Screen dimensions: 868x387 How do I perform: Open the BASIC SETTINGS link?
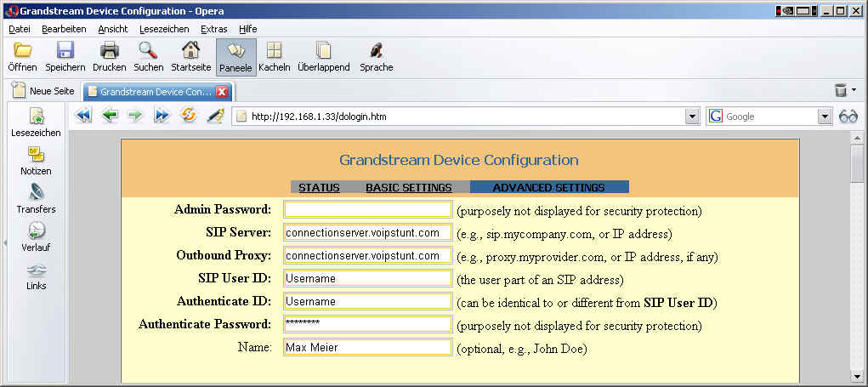click(x=409, y=188)
